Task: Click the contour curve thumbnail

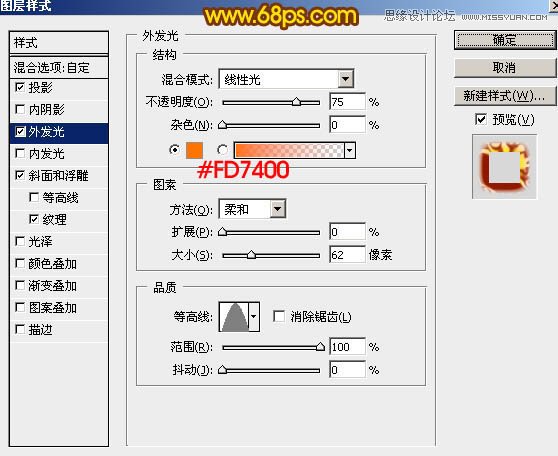Action: pyautogui.click(x=234, y=316)
